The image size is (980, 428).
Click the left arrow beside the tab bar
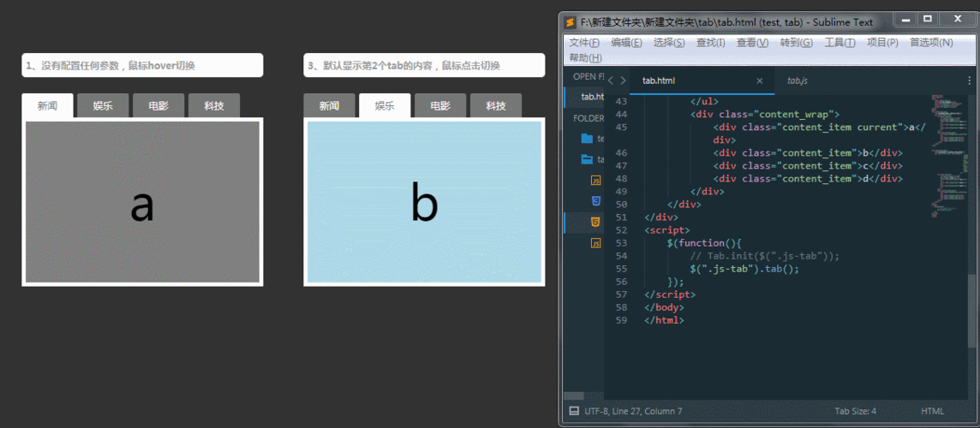pyautogui.click(x=612, y=80)
